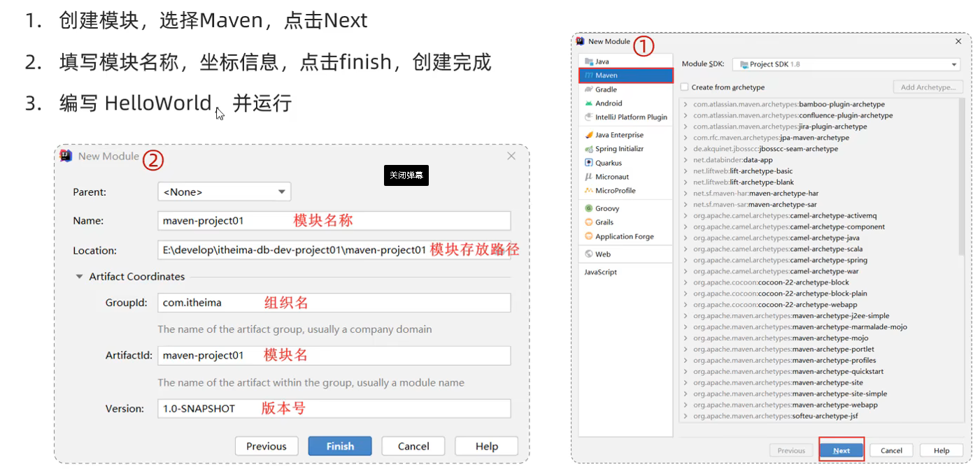Choose the Groovy module icon

589,208
